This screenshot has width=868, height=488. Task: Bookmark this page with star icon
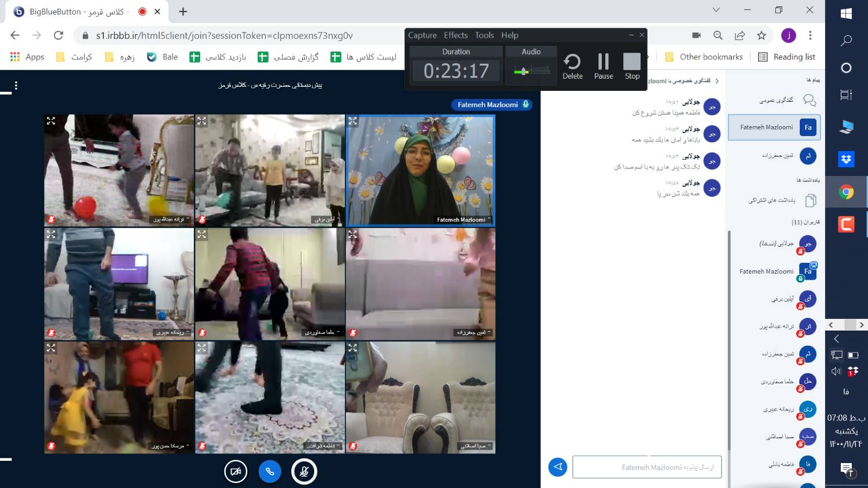pyautogui.click(x=762, y=35)
